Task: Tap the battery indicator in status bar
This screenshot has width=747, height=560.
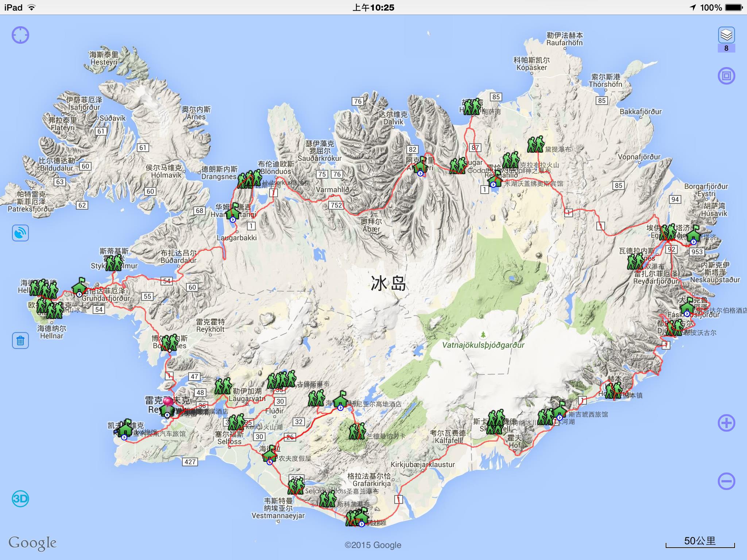Action: coord(733,7)
